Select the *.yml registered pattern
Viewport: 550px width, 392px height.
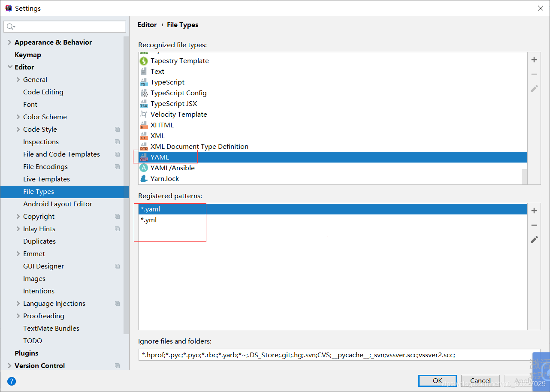[332, 220]
